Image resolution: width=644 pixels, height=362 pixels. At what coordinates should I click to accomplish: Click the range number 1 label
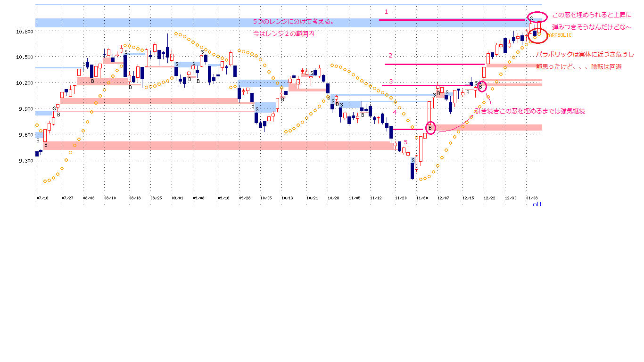386,12
